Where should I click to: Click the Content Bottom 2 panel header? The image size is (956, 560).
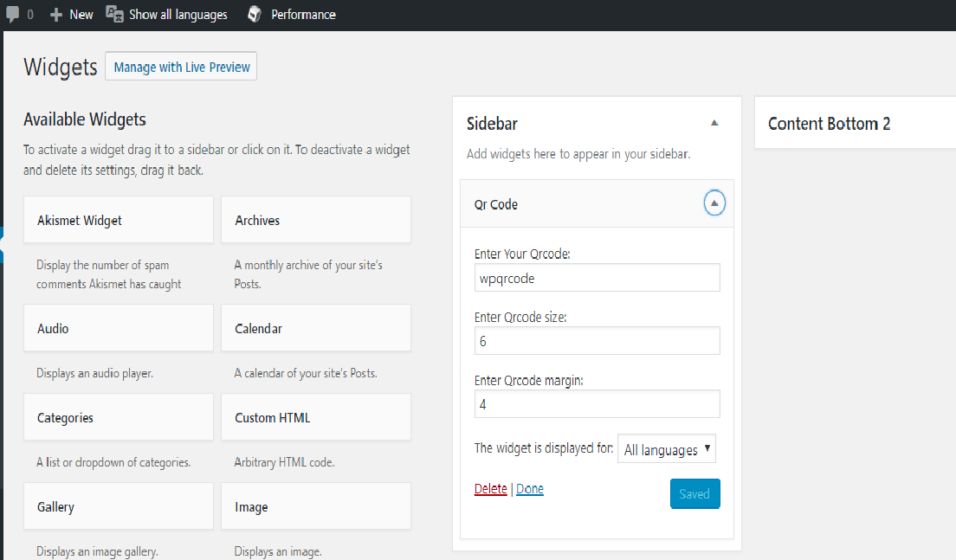click(x=829, y=124)
